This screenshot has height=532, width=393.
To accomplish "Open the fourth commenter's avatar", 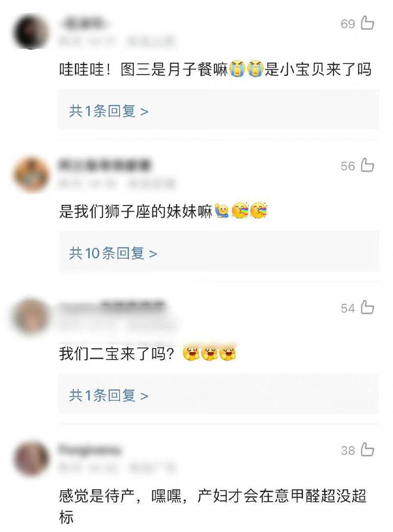I will (31, 458).
